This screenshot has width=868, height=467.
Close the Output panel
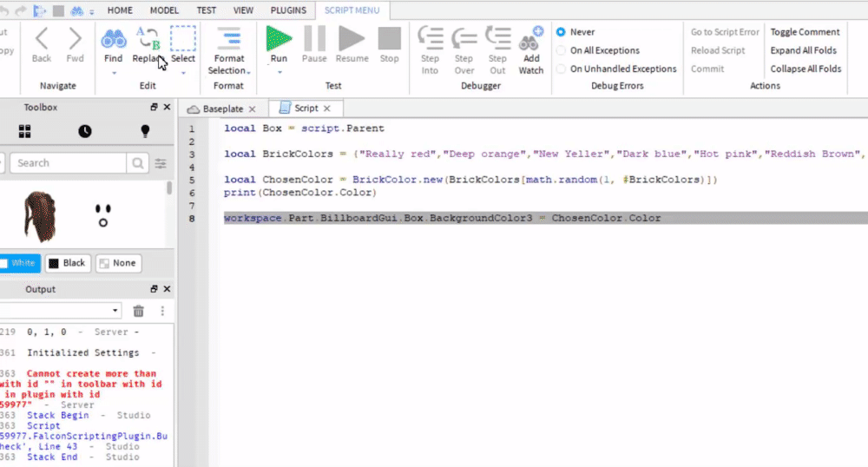click(167, 289)
